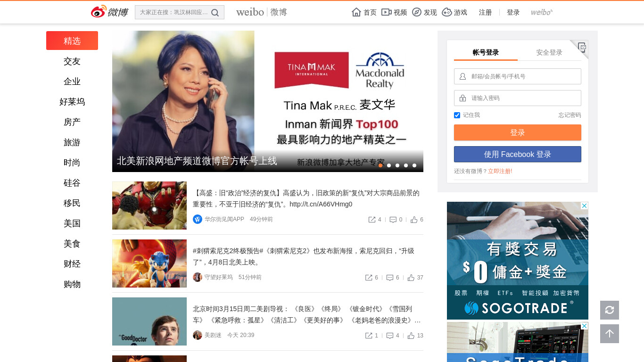644x362 pixels.
Task: Open Iron Man post thumbnail
Action: [149, 206]
